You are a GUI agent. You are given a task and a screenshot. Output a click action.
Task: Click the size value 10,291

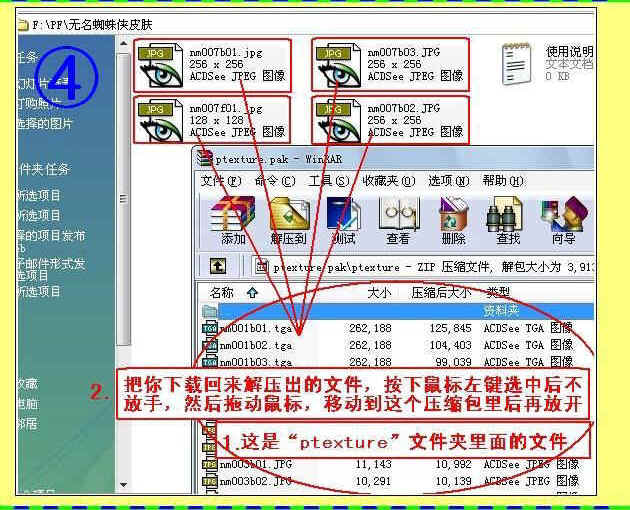coord(373,481)
